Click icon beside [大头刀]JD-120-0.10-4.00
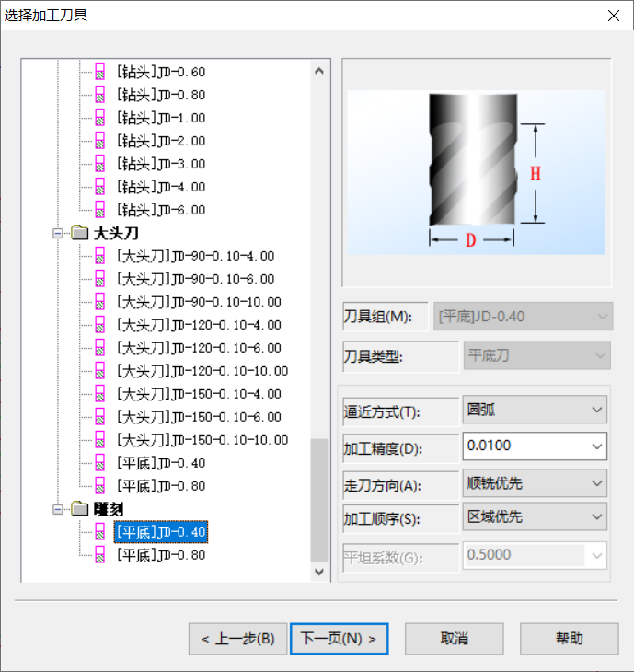Viewport: 634px width, 672px height. [x=99, y=325]
